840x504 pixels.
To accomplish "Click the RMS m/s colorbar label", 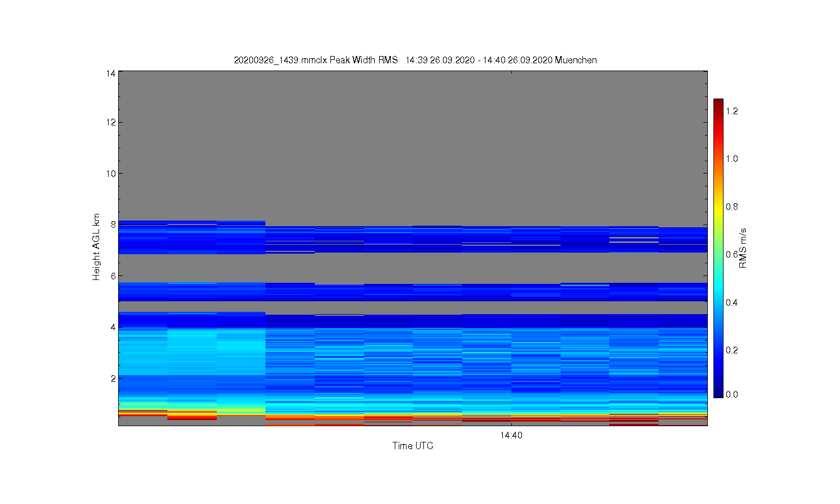I will coord(743,248).
